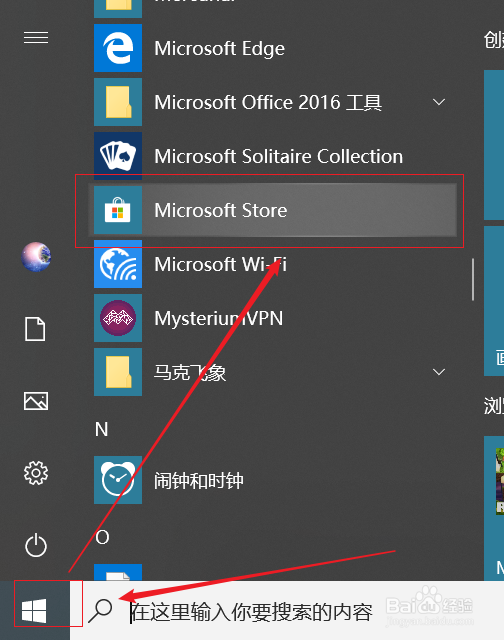Expand the 马克飞象 folder chevron
The image size is (504, 640).
pos(439,372)
